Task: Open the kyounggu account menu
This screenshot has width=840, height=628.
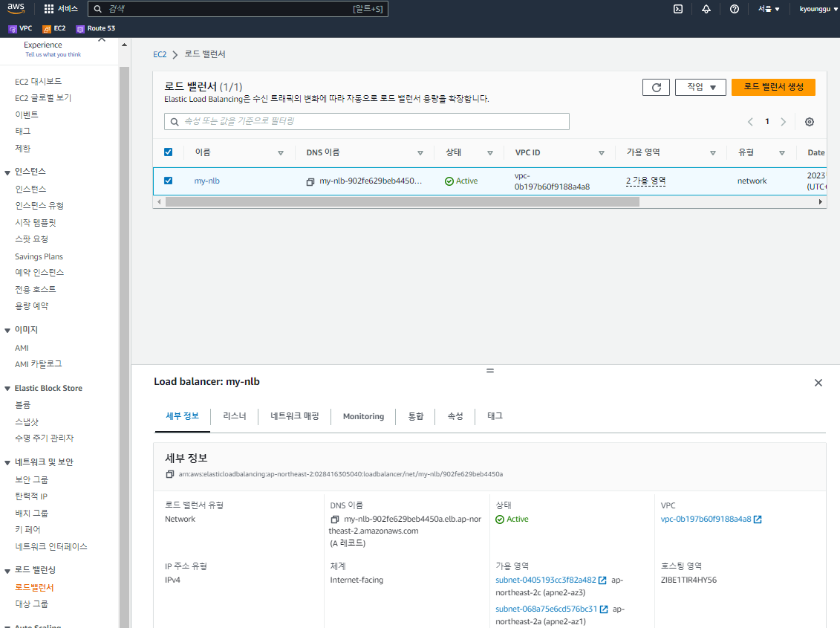Action: (x=818, y=9)
